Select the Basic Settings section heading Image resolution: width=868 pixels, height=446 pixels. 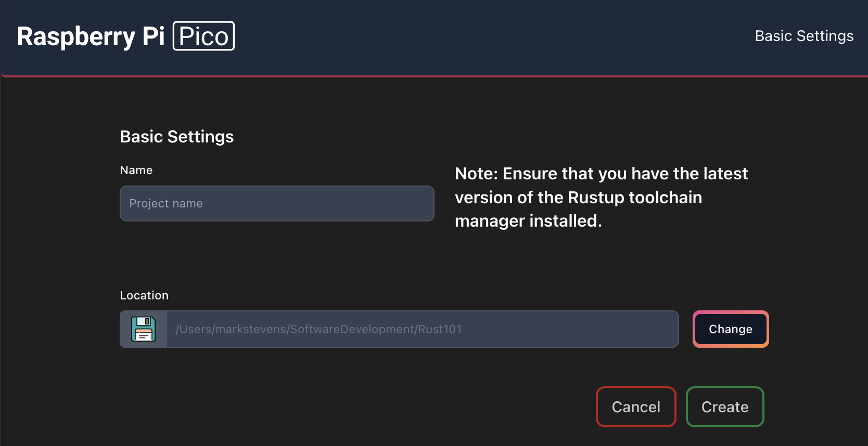(176, 137)
